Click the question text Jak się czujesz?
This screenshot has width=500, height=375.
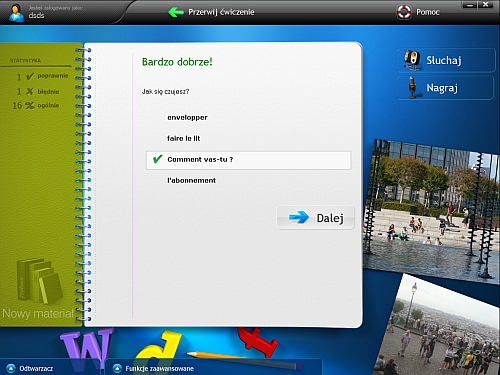[x=165, y=91]
